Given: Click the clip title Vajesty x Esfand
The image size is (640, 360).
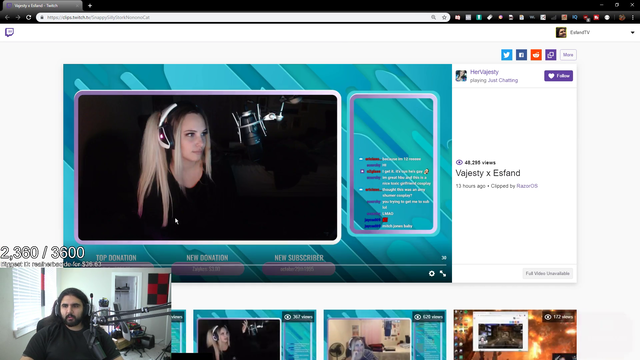Looking at the screenshot, I should [x=488, y=173].
